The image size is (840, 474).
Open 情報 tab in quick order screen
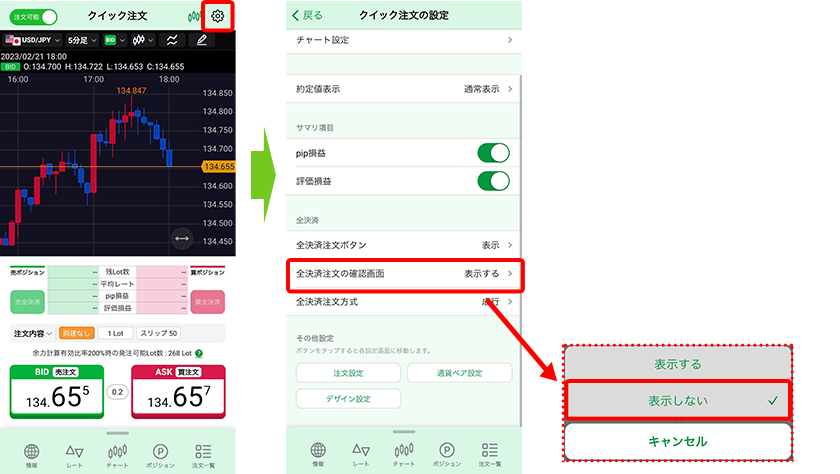[32, 456]
